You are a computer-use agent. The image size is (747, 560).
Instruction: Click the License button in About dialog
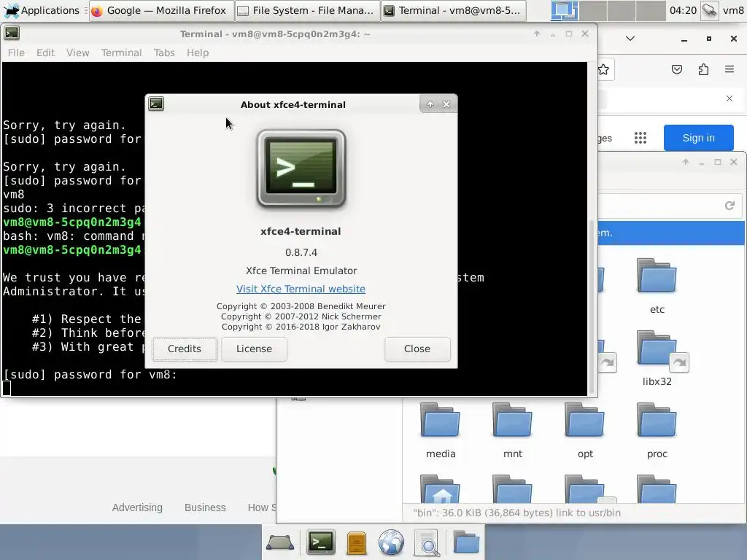(x=254, y=349)
